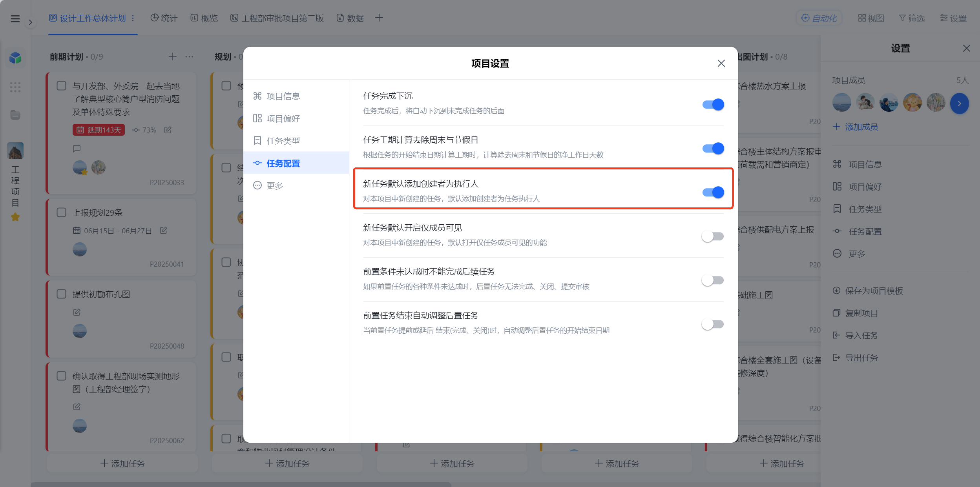Check the 提供初勘布孔图 task checkbox
Image resolution: width=980 pixels, height=487 pixels.
61,294
